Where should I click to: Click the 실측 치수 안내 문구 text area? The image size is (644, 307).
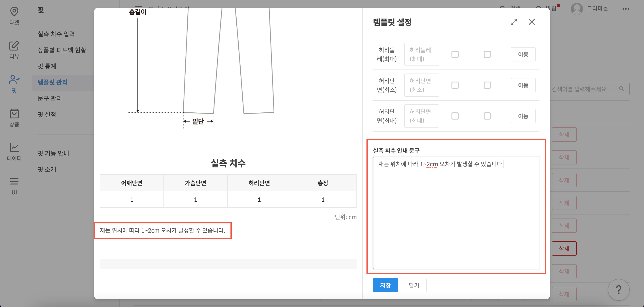tap(455, 212)
